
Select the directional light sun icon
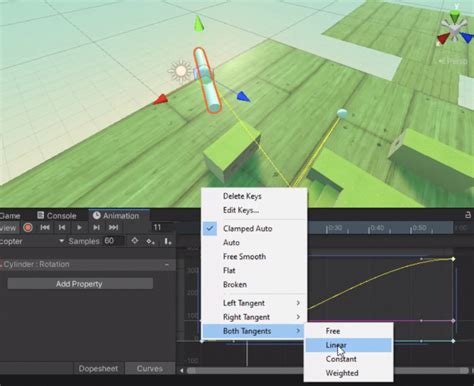point(181,71)
